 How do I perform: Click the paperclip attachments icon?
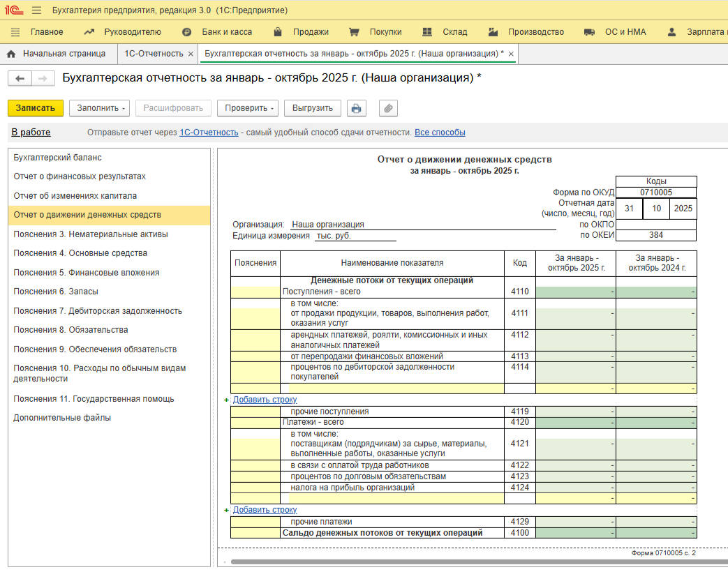(388, 108)
